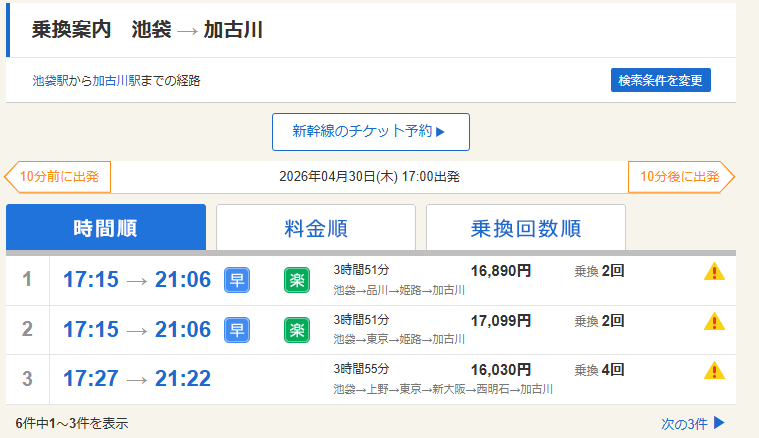Click the warning icon on route 2

click(x=714, y=321)
